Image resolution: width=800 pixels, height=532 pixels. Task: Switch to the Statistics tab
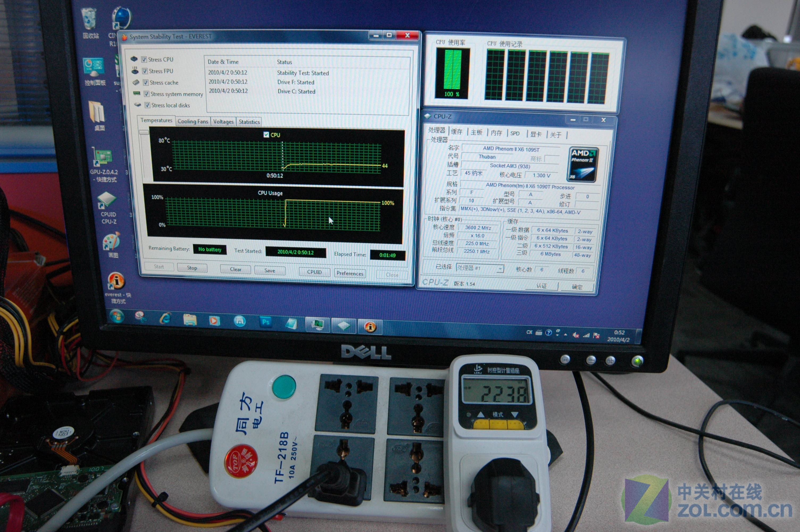coord(249,122)
